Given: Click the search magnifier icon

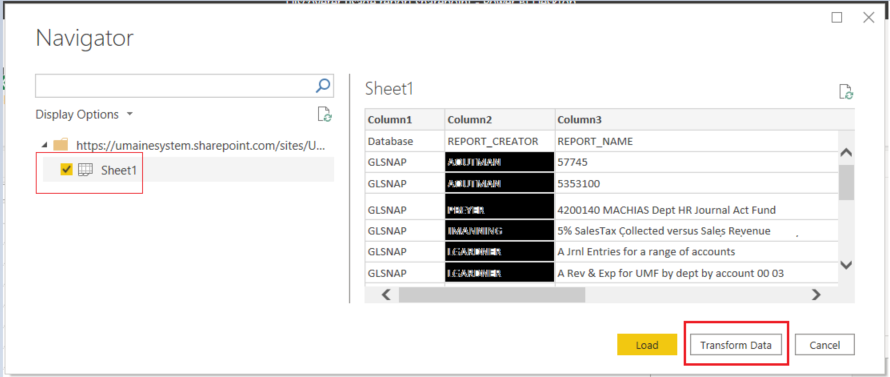Looking at the screenshot, I should pos(323,86).
